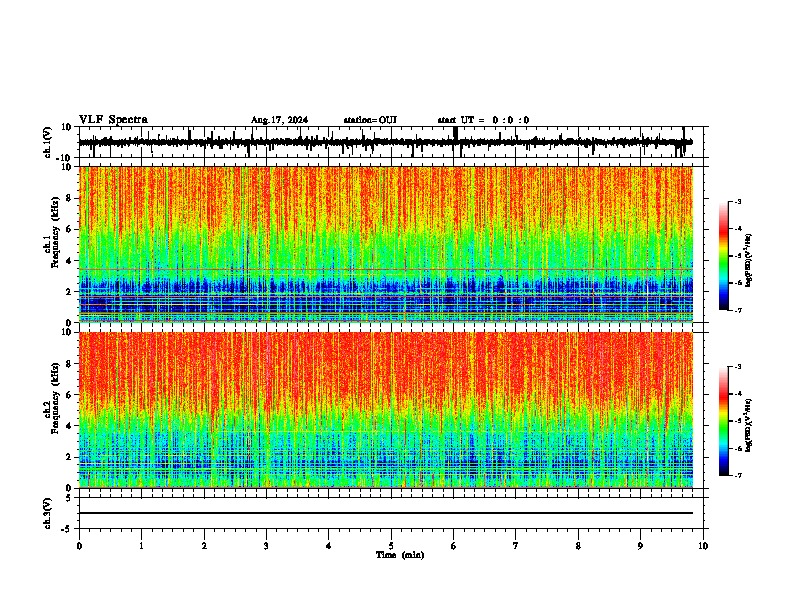Click the ch.1 spectrogram panel

(x=386, y=244)
